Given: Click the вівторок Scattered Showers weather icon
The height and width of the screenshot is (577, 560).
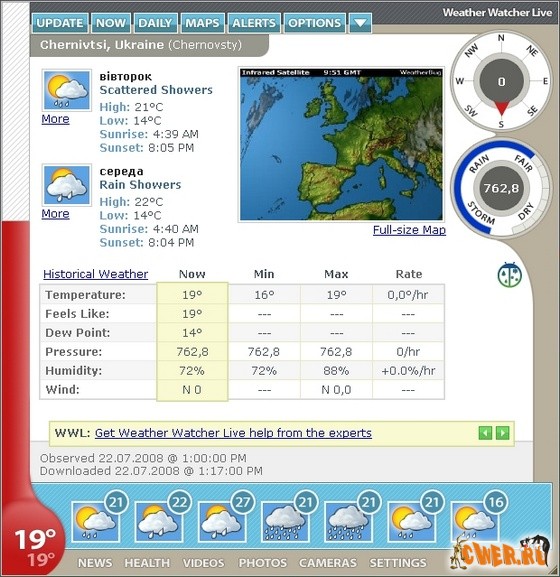Looking at the screenshot, I should pyautogui.click(x=67, y=90).
